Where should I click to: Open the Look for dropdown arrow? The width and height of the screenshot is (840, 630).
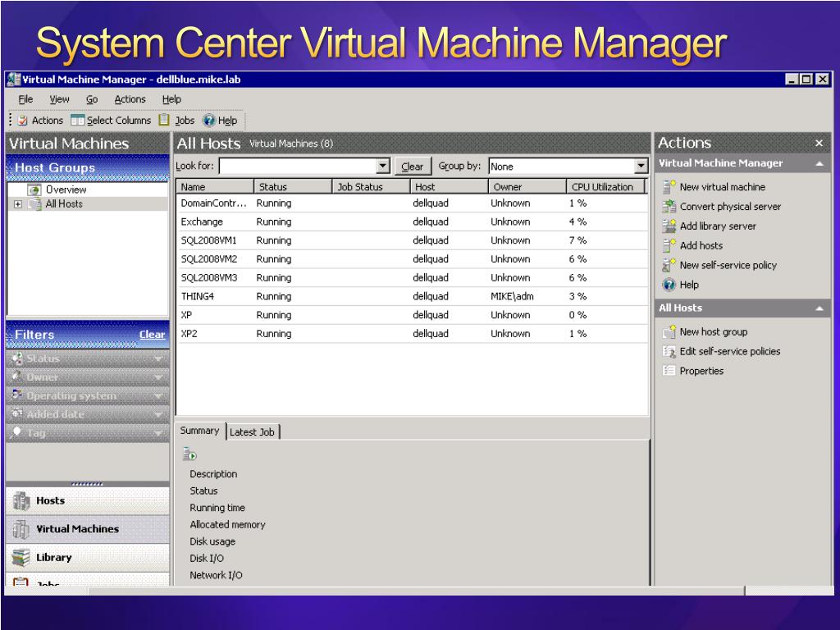click(382, 166)
